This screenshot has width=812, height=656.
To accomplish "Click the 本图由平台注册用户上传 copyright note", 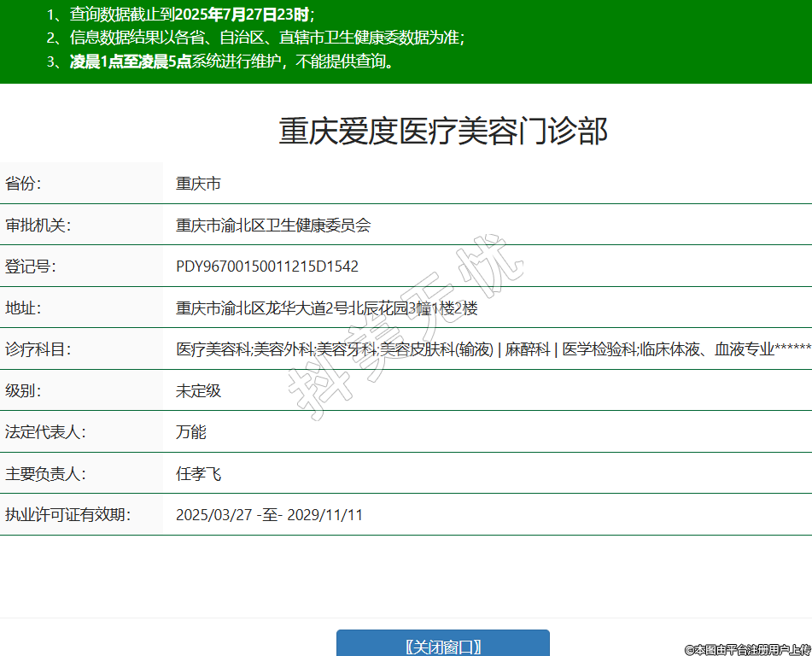I will pos(748,650).
